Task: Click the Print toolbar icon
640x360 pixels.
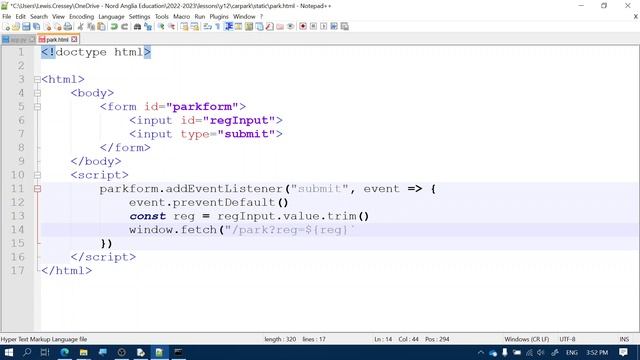Action: click(x=68, y=27)
